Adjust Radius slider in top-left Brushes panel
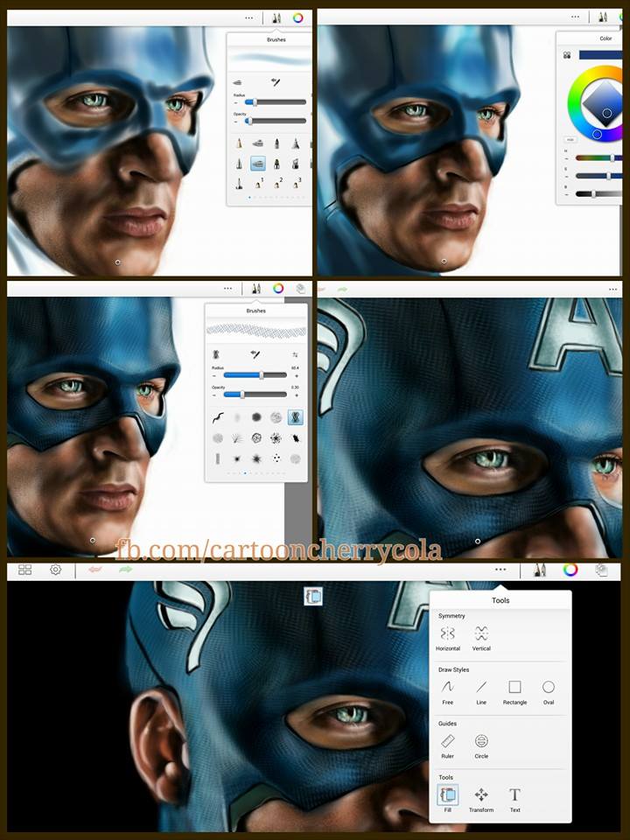 click(x=276, y=101)
